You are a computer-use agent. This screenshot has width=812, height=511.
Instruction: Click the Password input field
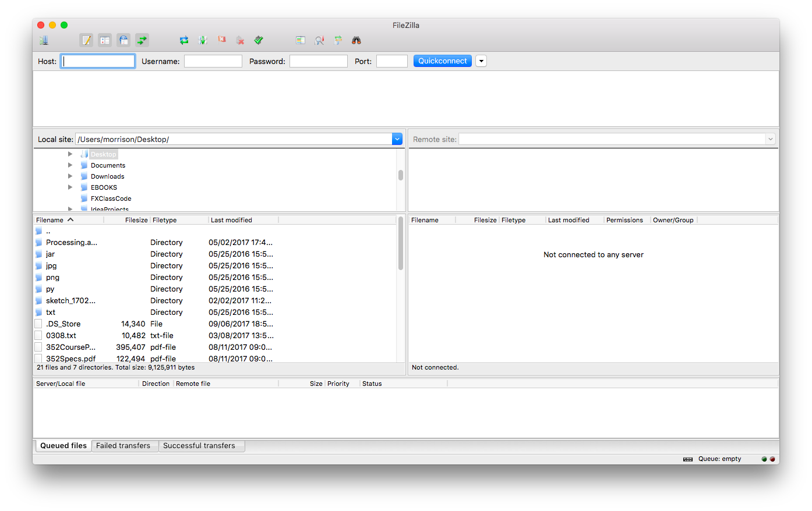(319, 61)
